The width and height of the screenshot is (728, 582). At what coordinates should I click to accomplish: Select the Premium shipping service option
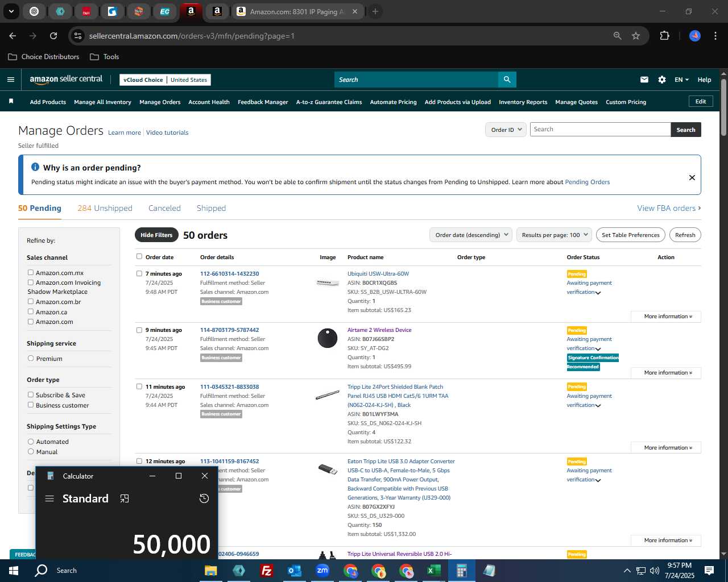coord(31,359)
